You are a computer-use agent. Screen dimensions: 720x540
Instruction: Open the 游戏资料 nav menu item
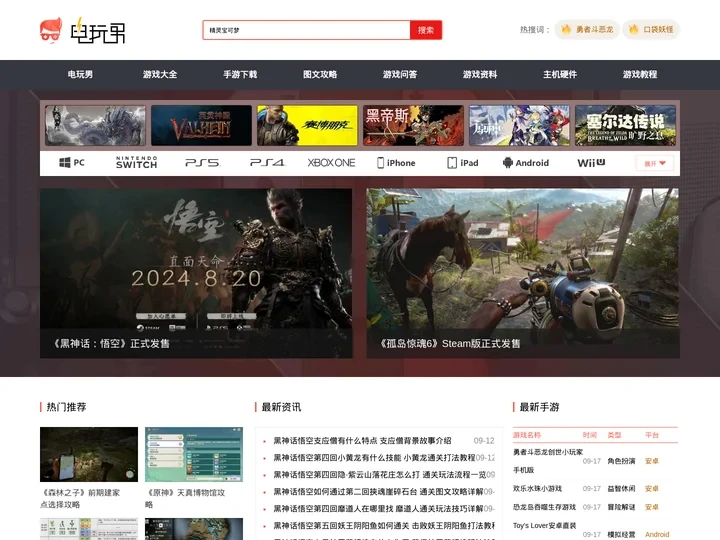[480, 74]
